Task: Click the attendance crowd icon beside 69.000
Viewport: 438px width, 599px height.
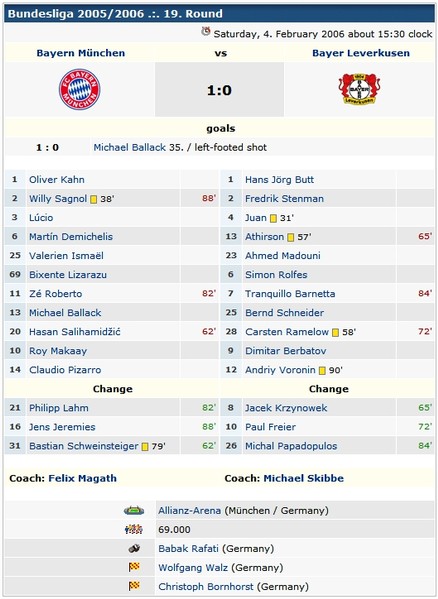Action: pos(134,529)
